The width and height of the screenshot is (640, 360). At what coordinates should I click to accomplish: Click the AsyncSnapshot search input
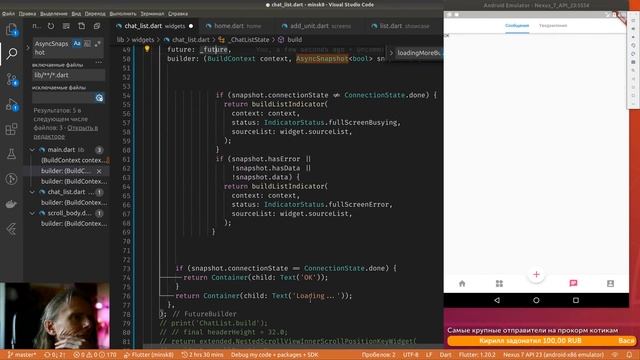coord(52,48)
